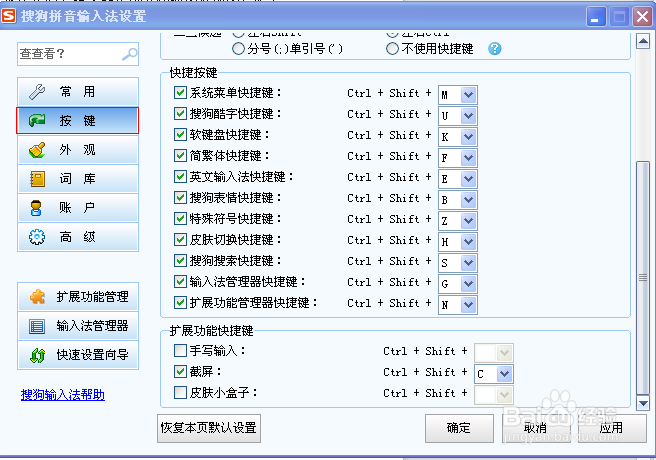Uncheck 搜狗搜索快捷键 checkbox
656x460 pixels.
[x=180, y=261]
